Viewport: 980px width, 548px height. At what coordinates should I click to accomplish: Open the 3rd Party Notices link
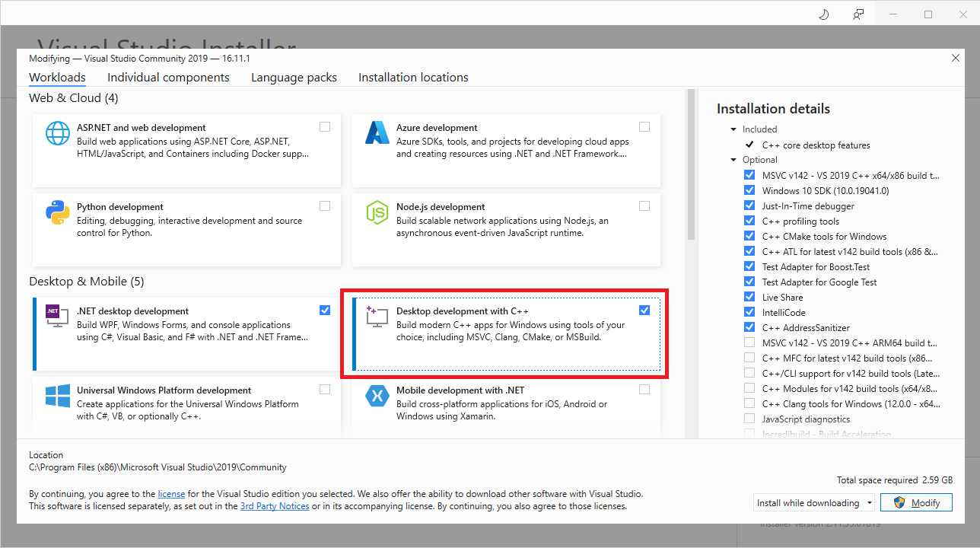point(275,505)
